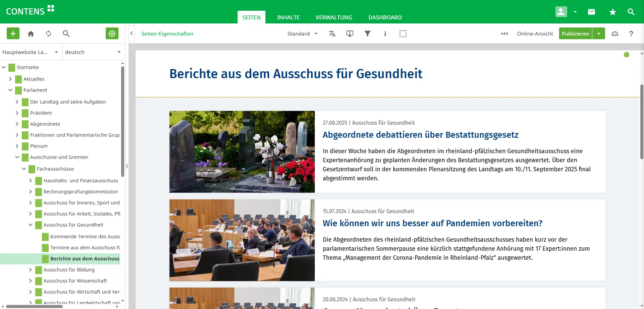The width and height of the screenshot is (644, 309).
Task: Refresh the page tree
Action: (49, 34)
